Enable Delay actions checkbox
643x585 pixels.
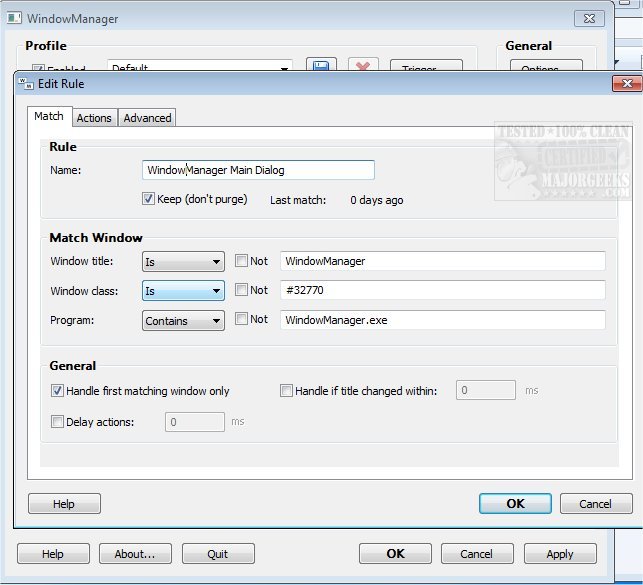[57, 421]
